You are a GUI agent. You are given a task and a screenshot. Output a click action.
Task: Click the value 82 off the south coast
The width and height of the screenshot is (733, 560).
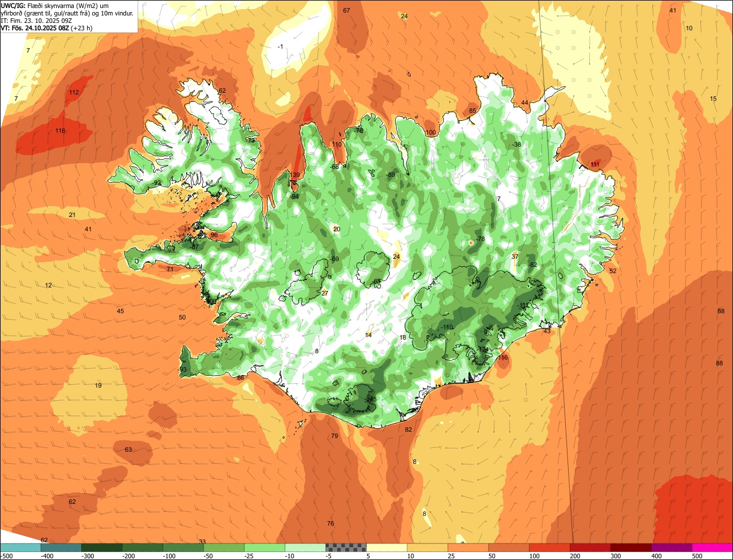click(x=408, y=430)
